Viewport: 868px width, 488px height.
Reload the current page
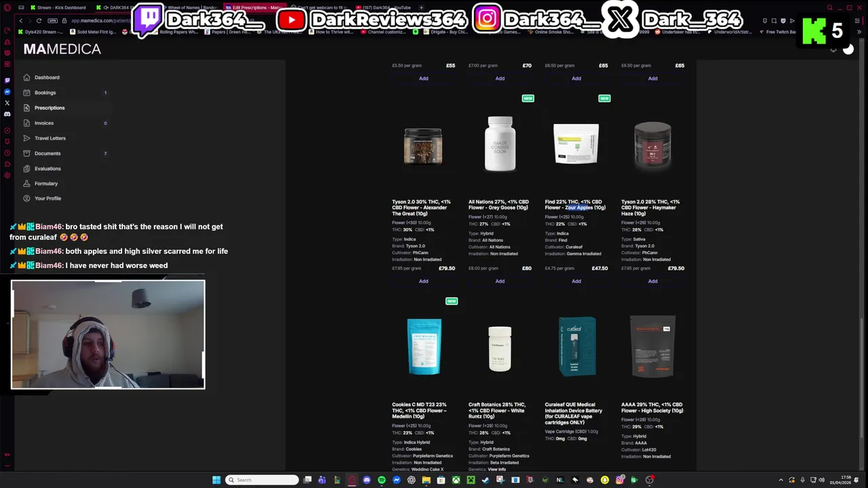pyautogui.click(x=39, y=20)
